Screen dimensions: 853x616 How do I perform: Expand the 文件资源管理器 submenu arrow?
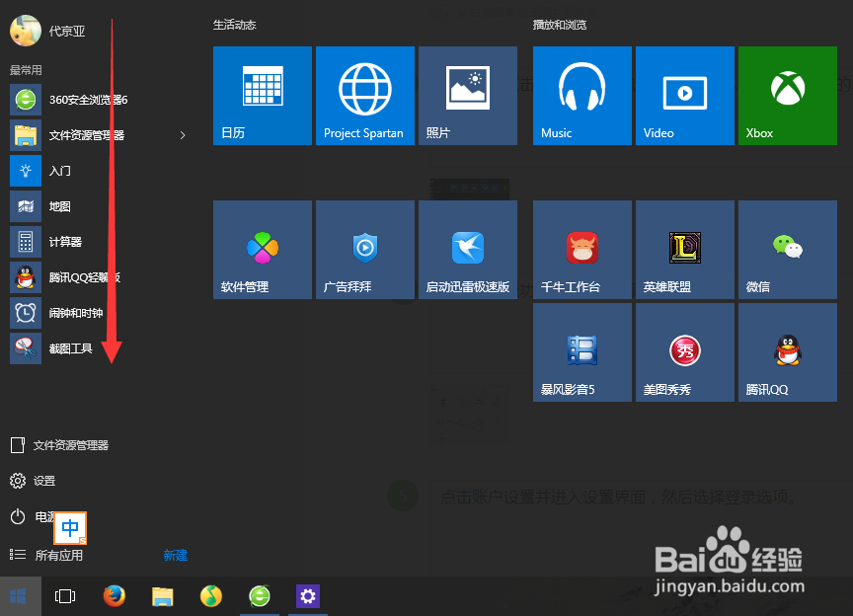182,135
